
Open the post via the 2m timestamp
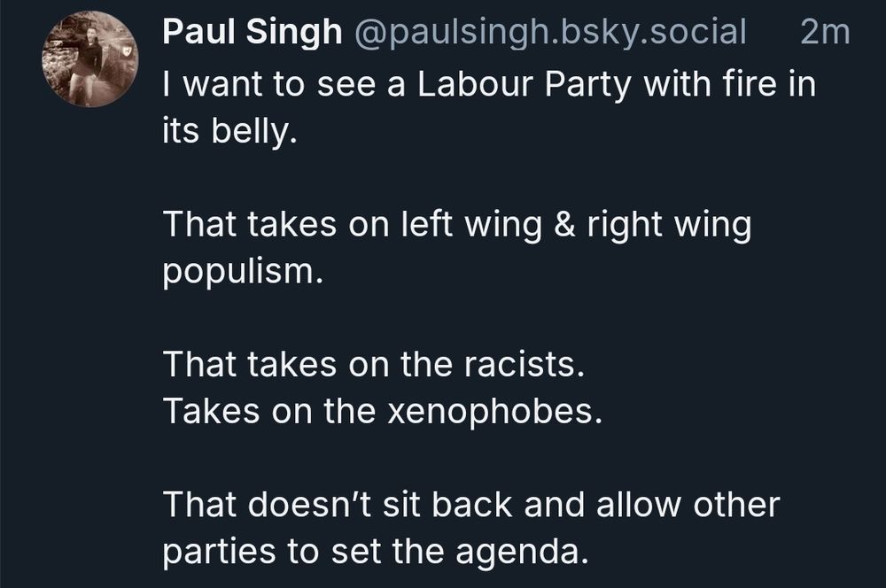point(825,32)
